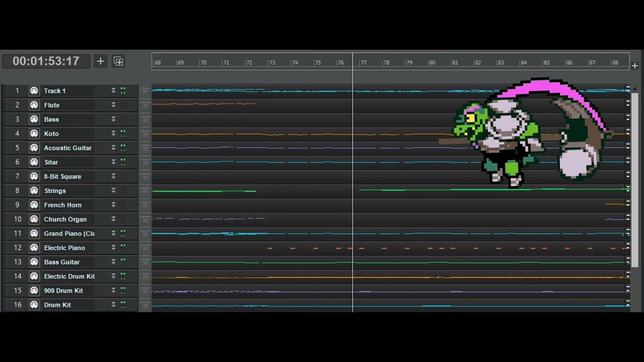
Task: Click the 8-Bit Square track's MIDI icon
Action: point(34,176)
